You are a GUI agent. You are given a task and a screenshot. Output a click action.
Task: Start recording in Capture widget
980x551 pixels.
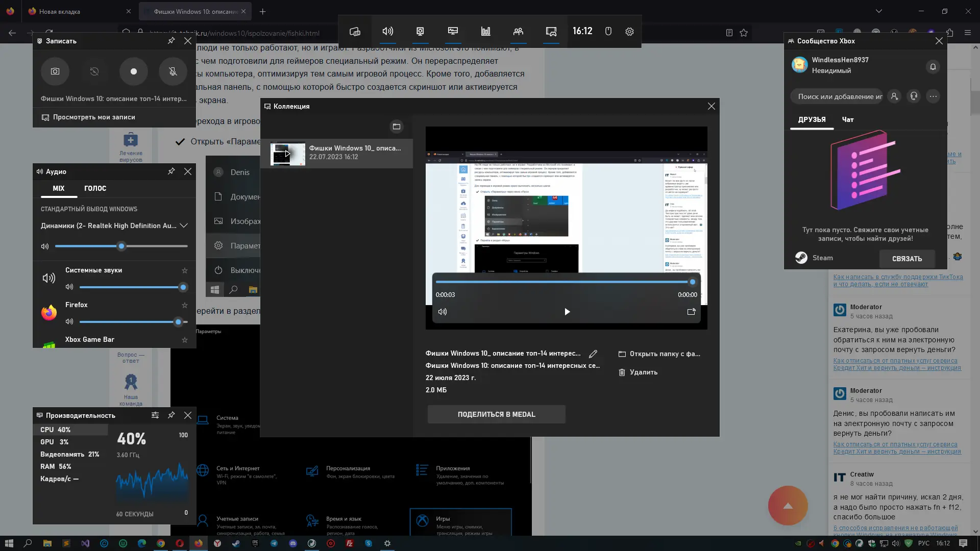click(x=134, y=71)
